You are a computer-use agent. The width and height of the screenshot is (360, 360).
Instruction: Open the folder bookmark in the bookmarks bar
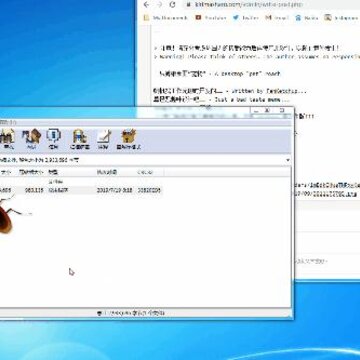coord(165,18)
